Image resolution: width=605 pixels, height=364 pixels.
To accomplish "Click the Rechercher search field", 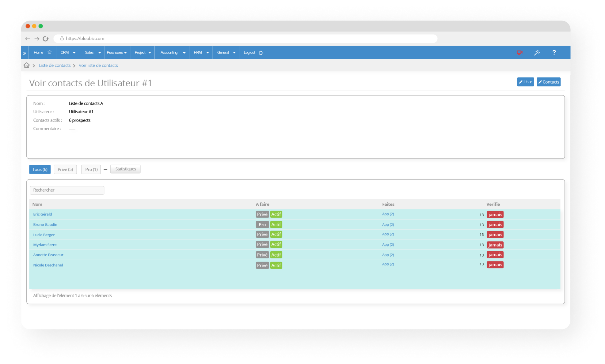I will point(67,190).
